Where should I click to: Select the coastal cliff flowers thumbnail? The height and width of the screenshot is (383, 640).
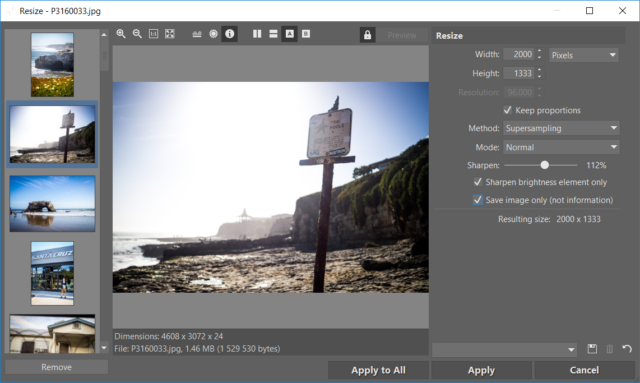(52, 65)
